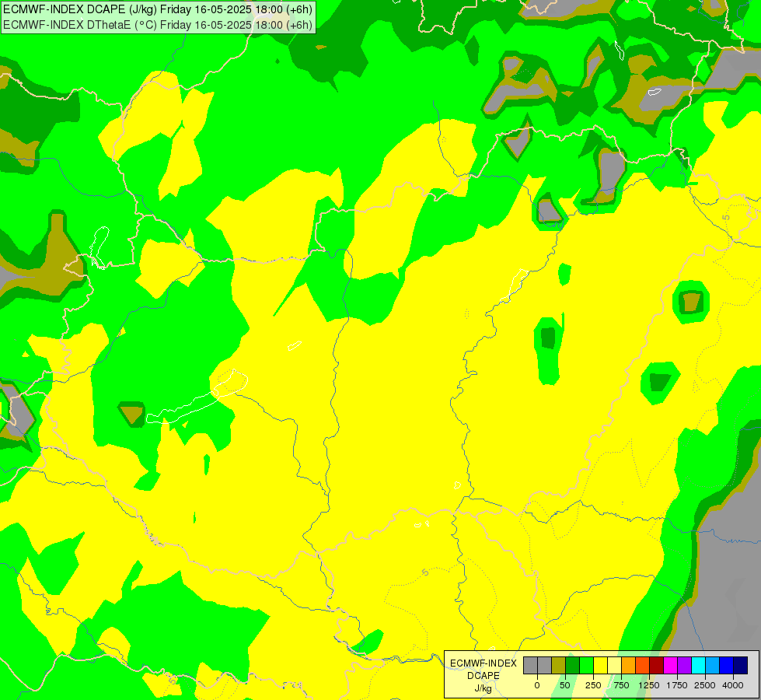
Task: Click the '4000' value on the legend scale
Action: pyautogui.click(x=733, y=685)
